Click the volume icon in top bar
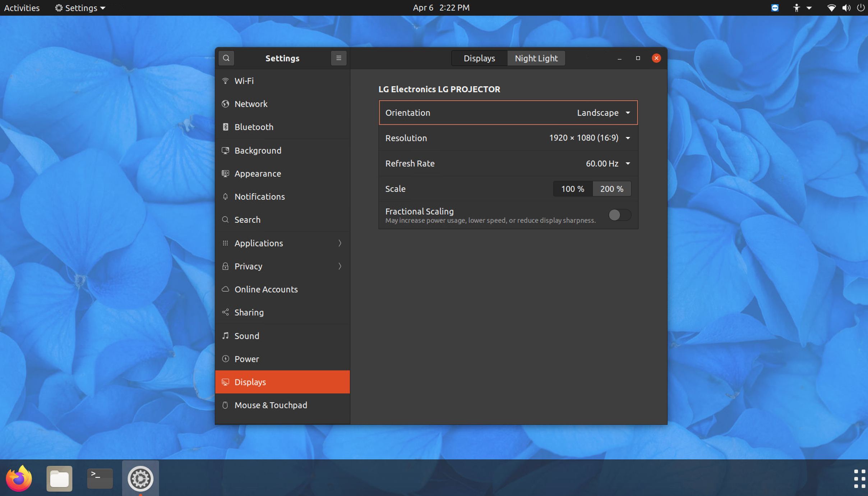This screenshot has height=496, width=868. click(846, 8)
